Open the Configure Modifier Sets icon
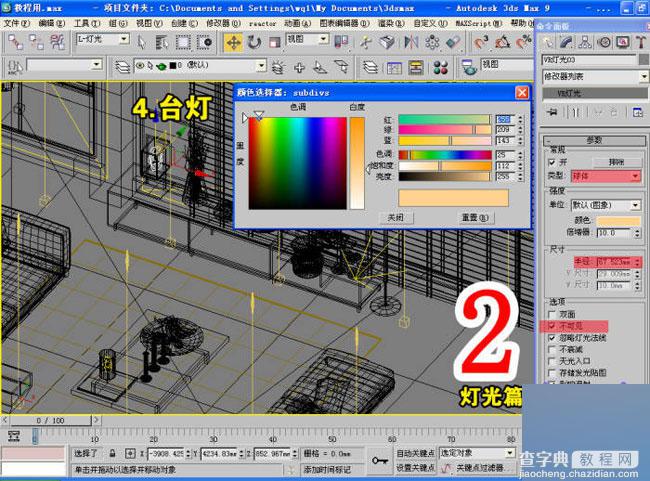Screen dimensions: 650x481 [x=638, y=112]
